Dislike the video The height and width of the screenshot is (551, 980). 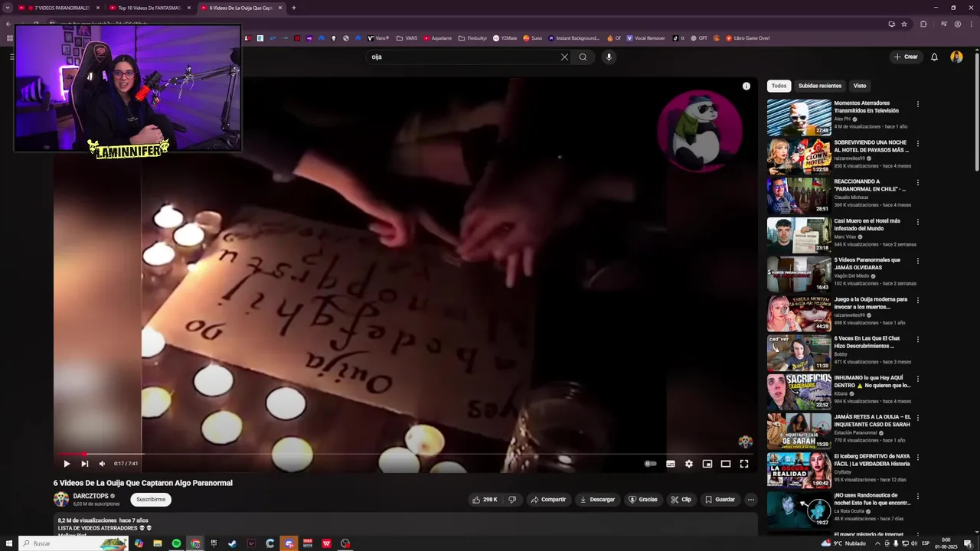(512, 500)
